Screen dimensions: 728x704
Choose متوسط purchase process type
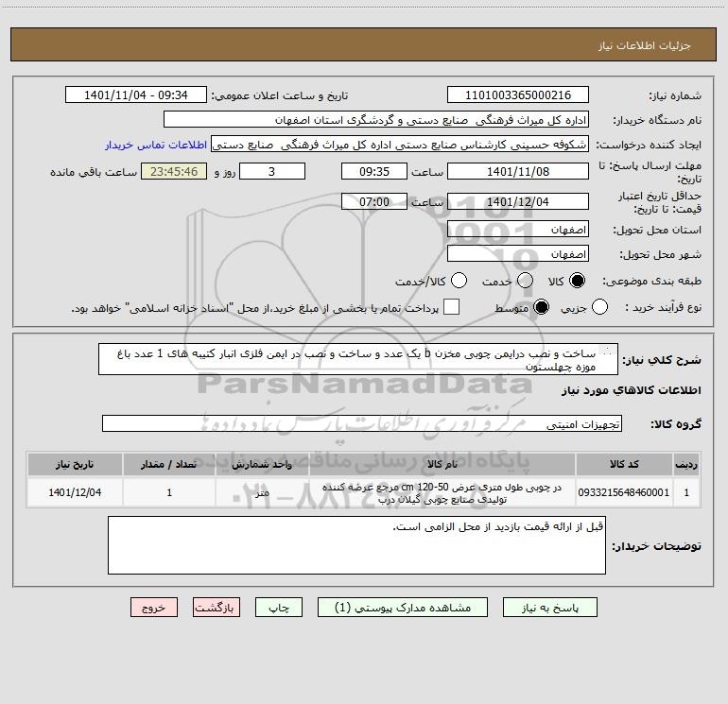click(541, 307)
